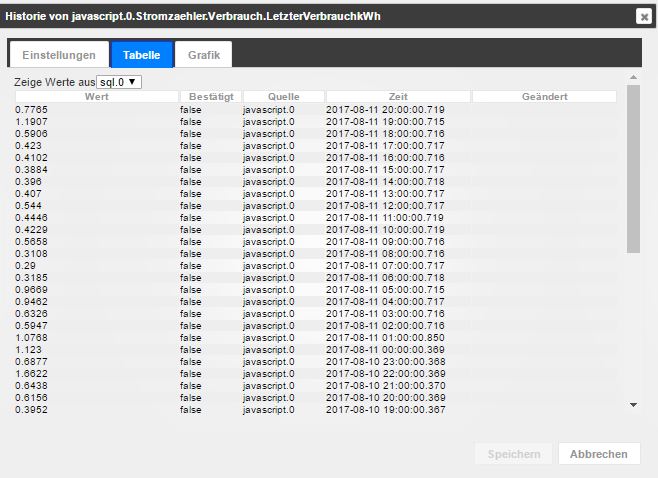Click timestamp 2017-08-10 22:00:00.369
Viewport: 658px width, 478px height.
(x=386, y=374)
